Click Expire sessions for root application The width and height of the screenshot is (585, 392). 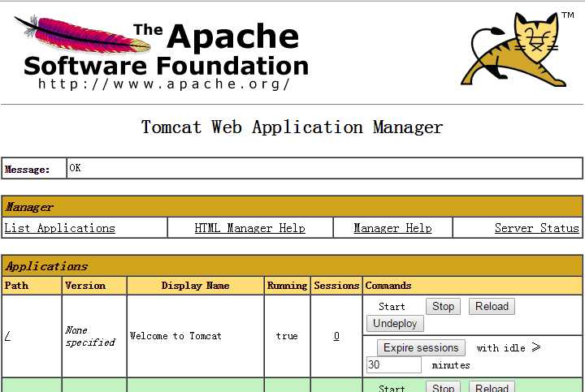[x=421, y=347]
